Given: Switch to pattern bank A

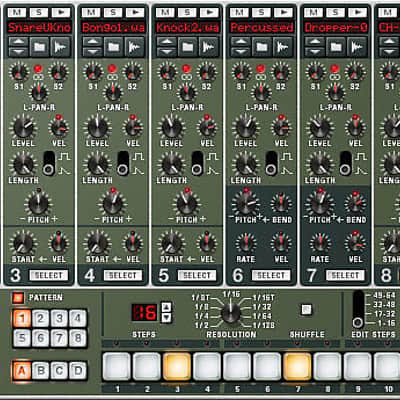Looking at the screenshot, I should pyautogui.click(x=22, y=370).
